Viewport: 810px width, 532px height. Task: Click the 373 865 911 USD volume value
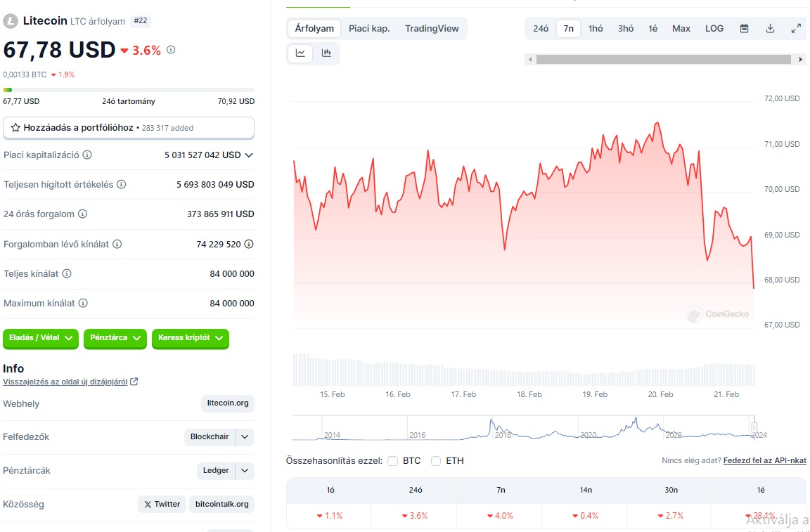point(221,214)
